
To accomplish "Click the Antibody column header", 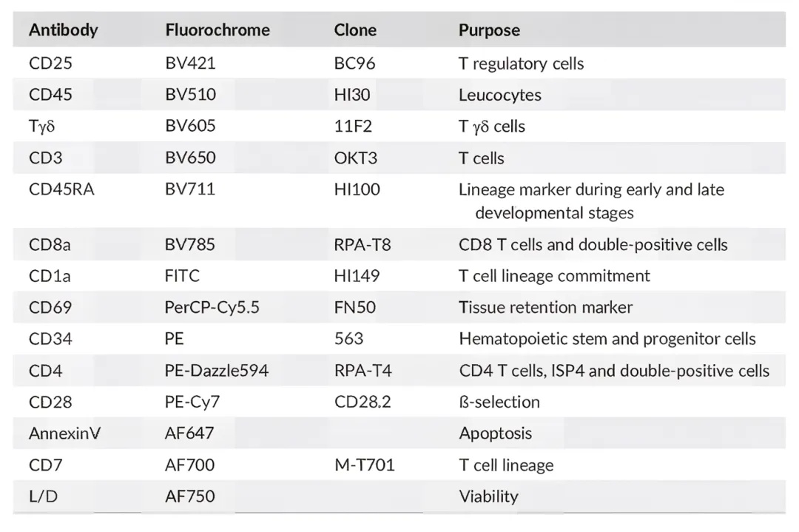I will (63, 30).
